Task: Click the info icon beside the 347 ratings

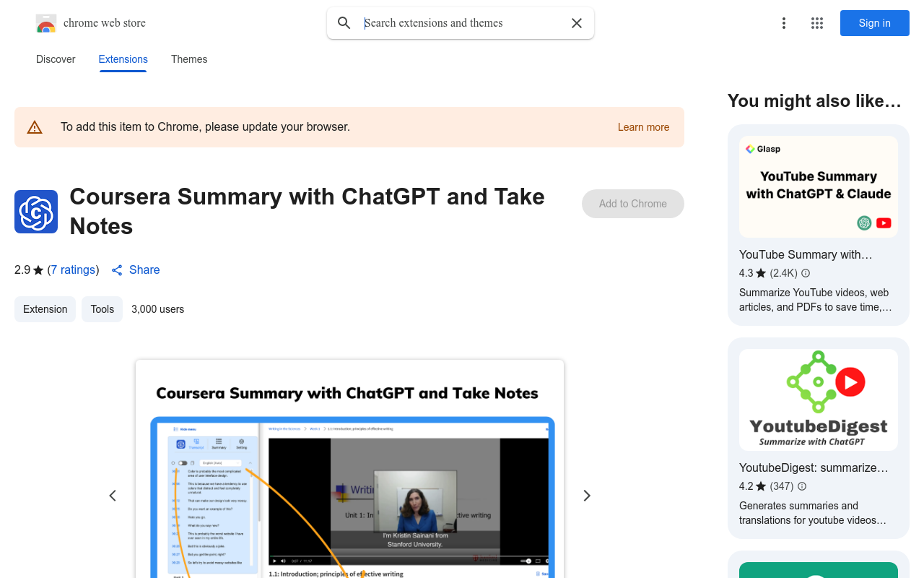Action: coord(802,486)
